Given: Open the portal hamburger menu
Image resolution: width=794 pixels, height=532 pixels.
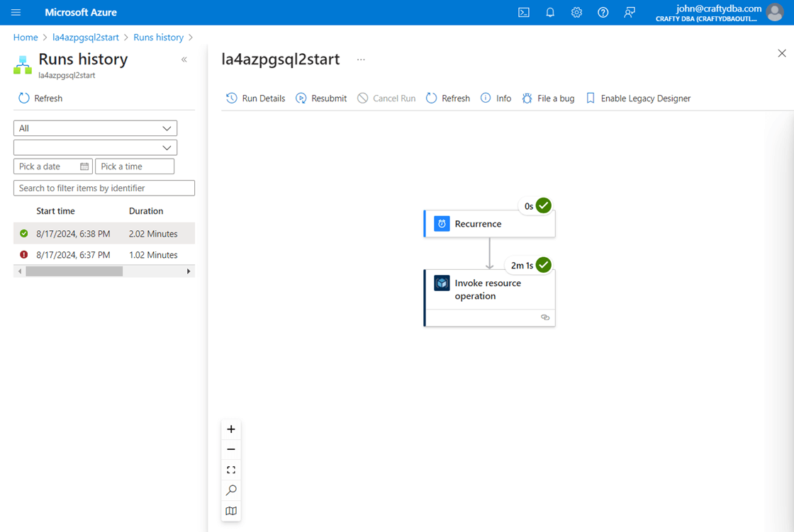Looking at the screenshot, I should [16, 12].
